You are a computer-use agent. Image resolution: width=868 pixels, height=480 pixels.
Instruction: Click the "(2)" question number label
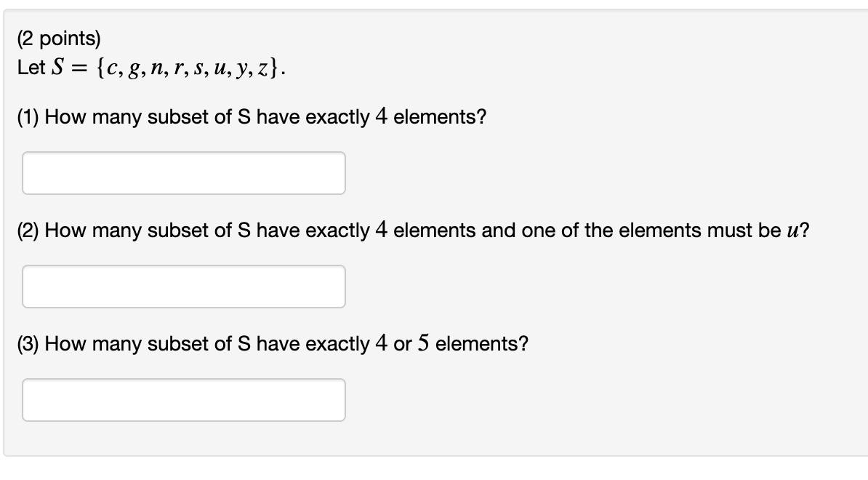28,231
